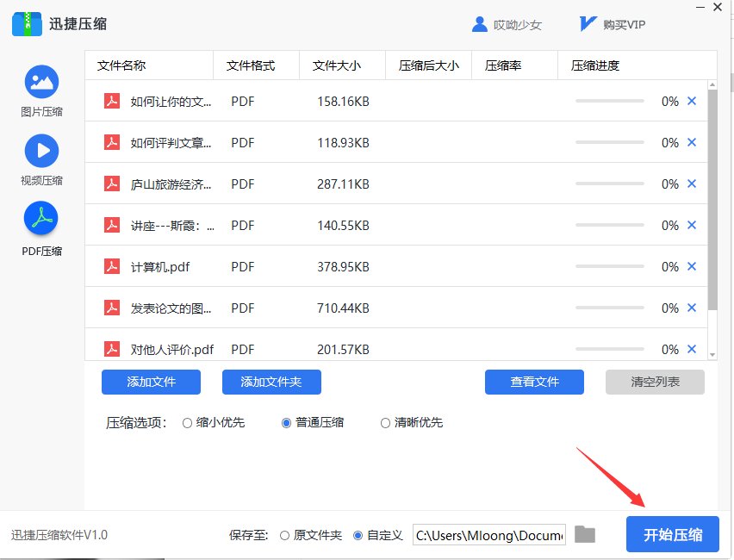Select the 自定义 save location option

click(356, 534)
